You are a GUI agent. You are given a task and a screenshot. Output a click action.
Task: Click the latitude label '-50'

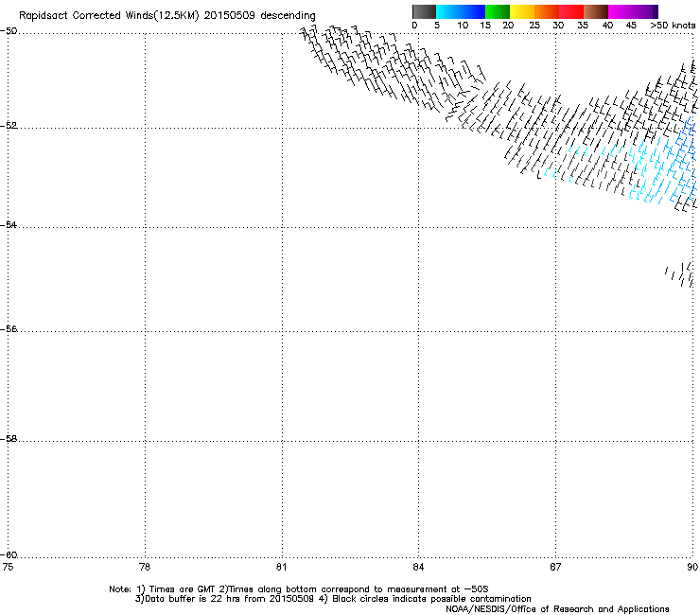[9, 31]
